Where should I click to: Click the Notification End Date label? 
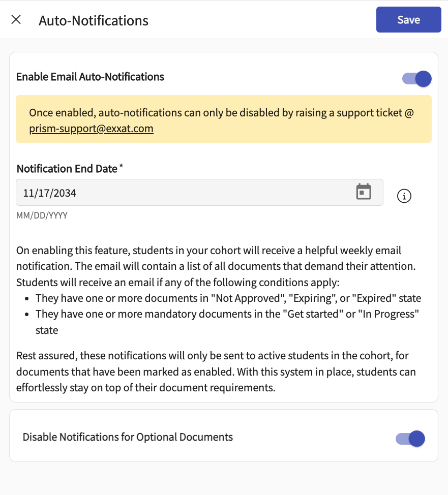click(67, 169)
